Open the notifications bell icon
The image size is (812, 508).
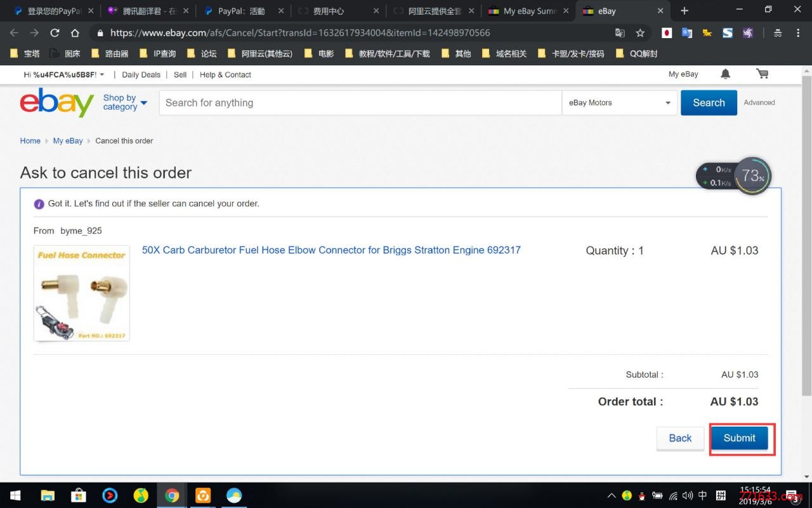[726, 74]
